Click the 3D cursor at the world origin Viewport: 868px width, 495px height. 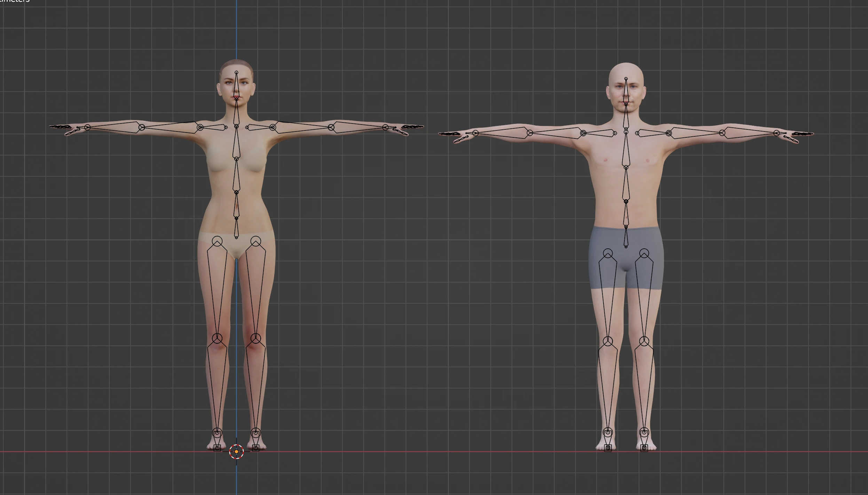(x=236, y=452)
